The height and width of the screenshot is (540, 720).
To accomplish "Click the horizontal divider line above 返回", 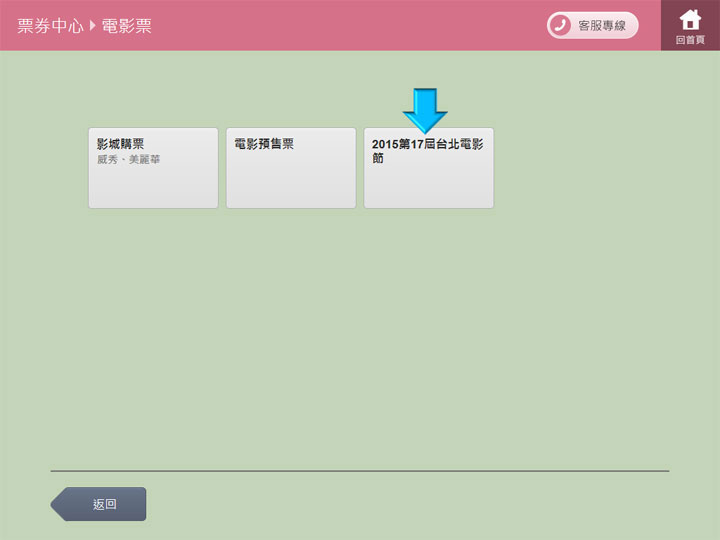I will pos(360,470).
